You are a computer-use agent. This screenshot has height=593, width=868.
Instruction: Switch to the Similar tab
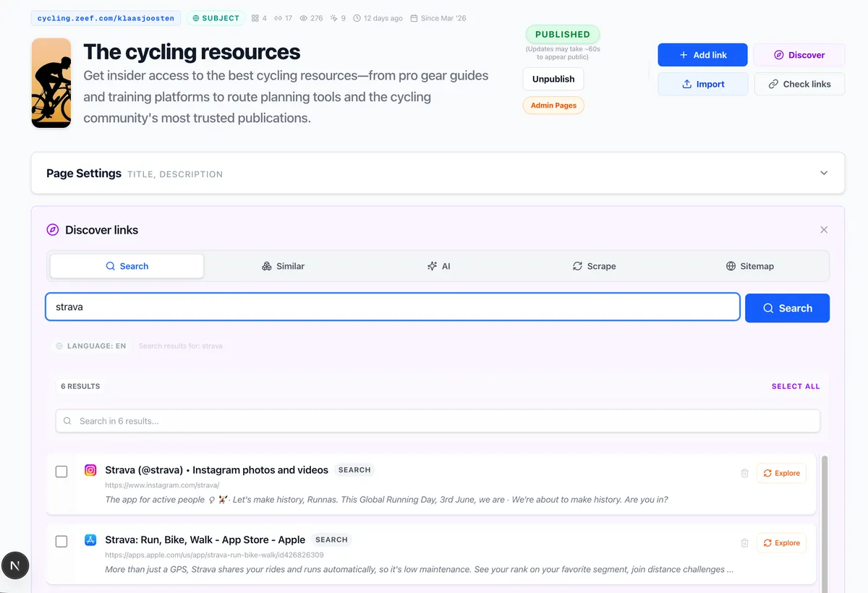coord(283,266)
